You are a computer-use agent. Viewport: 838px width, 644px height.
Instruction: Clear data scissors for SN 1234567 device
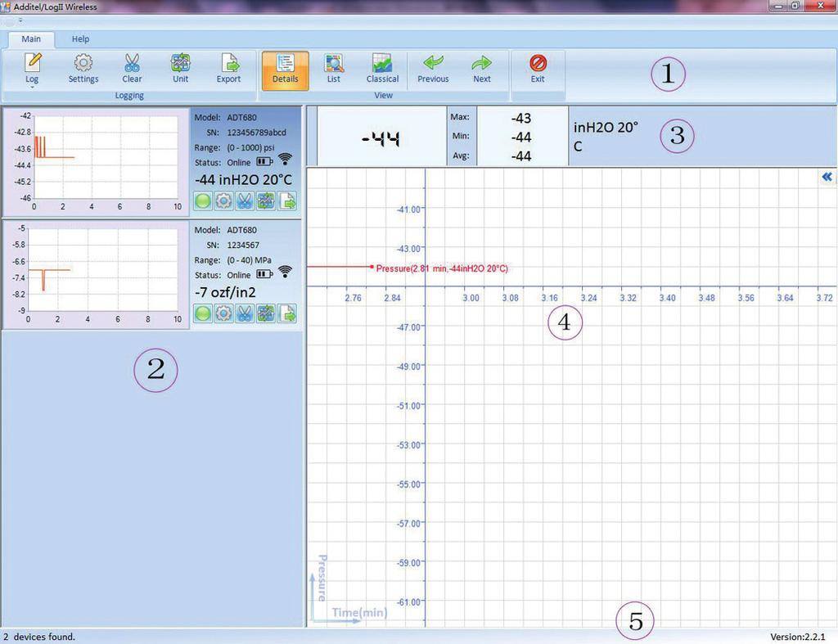(x=245, y=313)
